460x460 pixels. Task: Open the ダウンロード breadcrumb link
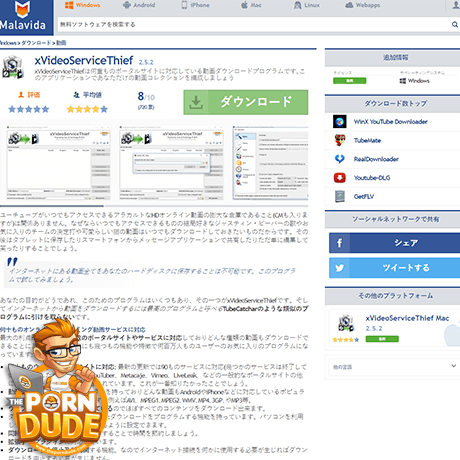[36, 43]
